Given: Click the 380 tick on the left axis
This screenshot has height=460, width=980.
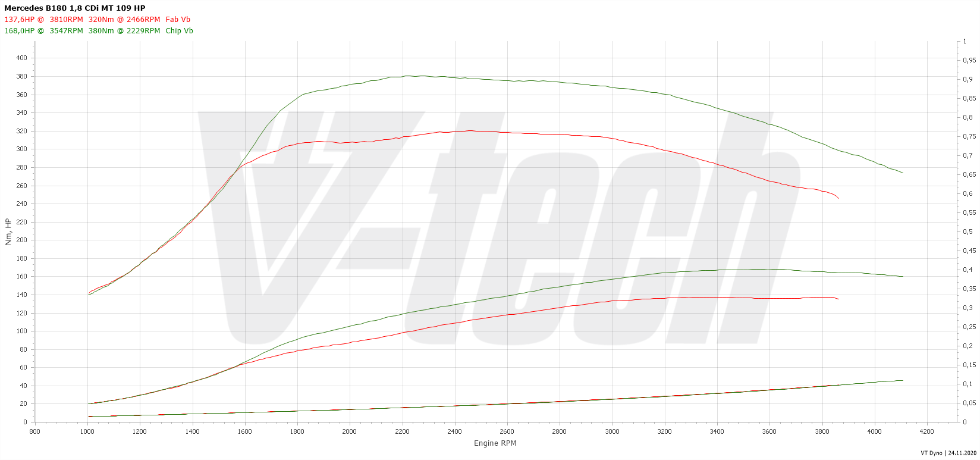Looking at the screenshot, I should [21, 76].
